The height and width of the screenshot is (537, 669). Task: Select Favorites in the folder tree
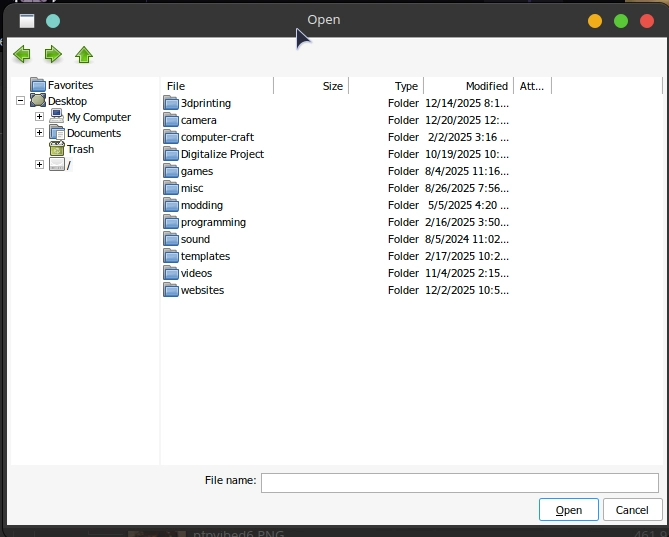pos(70,85)
